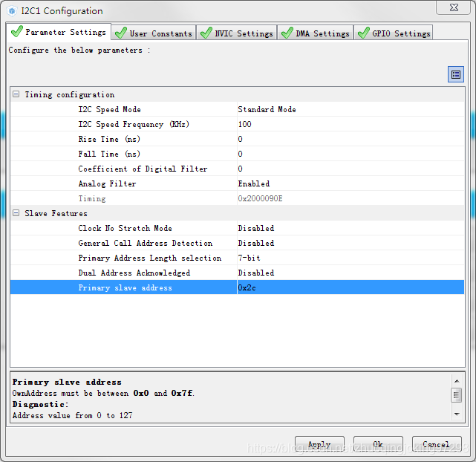Screen dimensions: 476x462
Task: Open the User Constants tab
Action: 154,33
